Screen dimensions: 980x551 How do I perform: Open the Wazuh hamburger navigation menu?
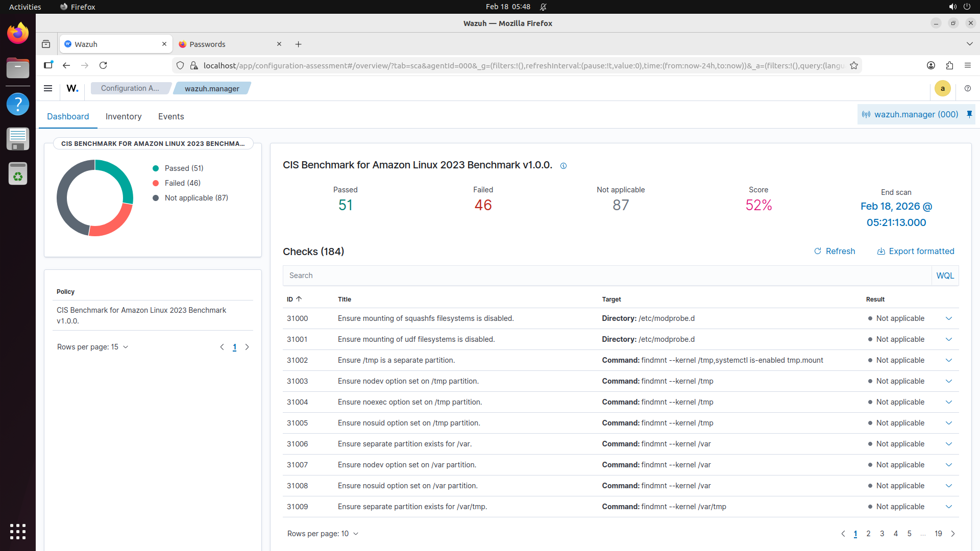[x=48, y=88]
